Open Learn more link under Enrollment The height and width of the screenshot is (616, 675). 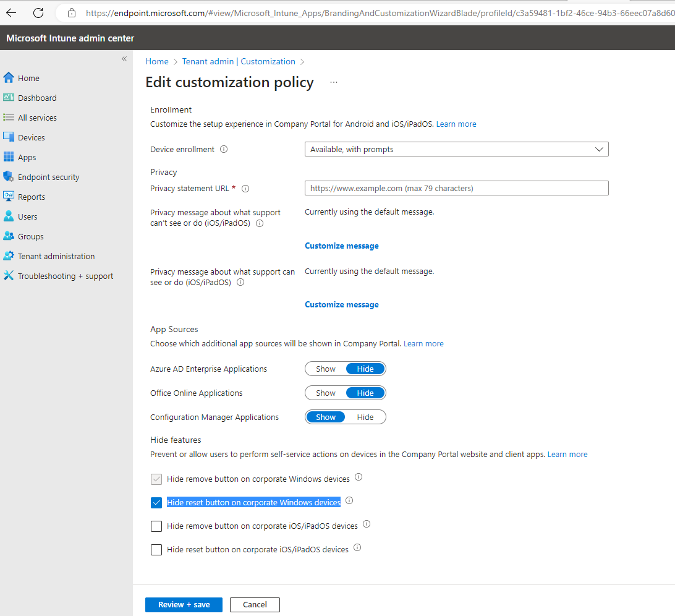click(456, 124)
